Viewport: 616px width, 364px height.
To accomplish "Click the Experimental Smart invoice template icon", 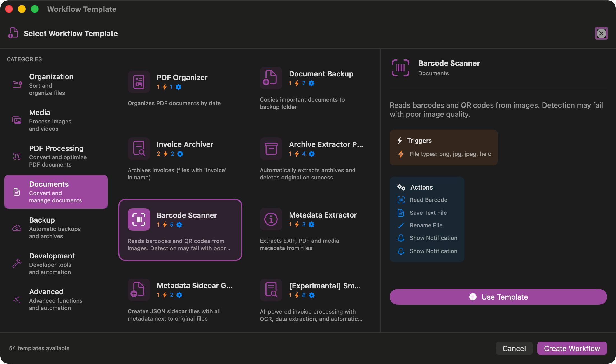I will point(271,290).
